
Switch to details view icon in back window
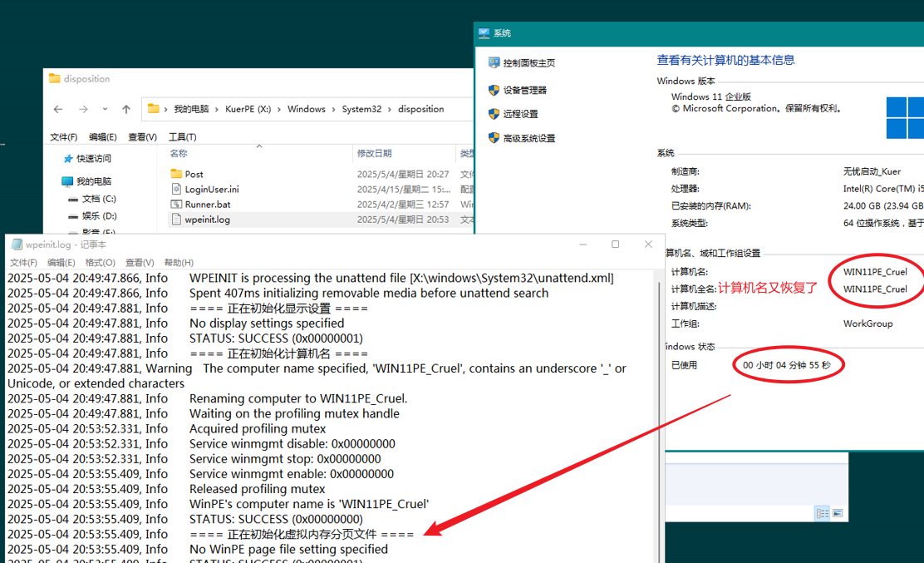tap(823, 513)
